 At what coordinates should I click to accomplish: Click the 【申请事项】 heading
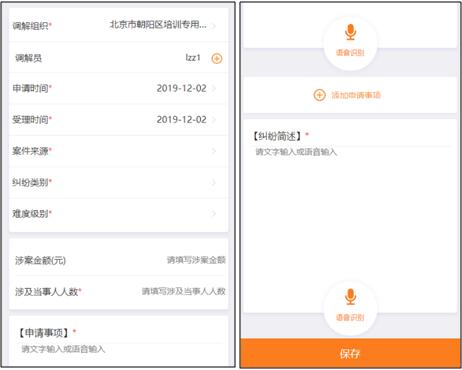pos(43,333)
